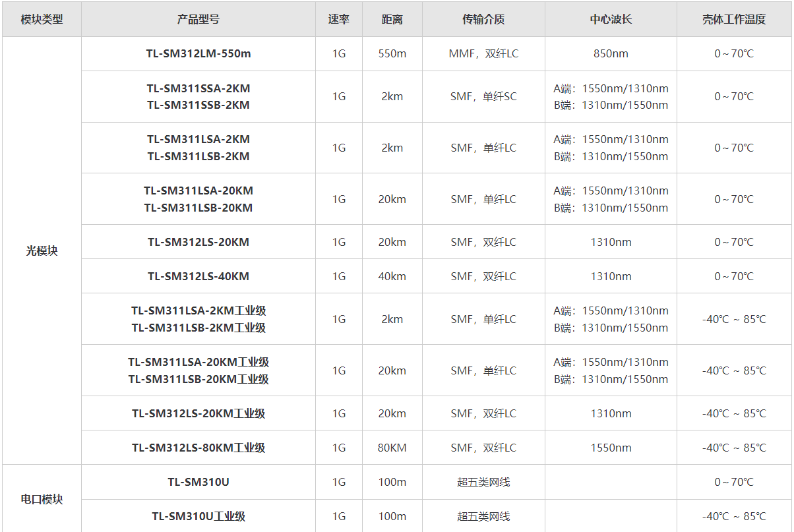Click the 产品型号 column header
The height and width of the screenshot is (532, 794).
pyautogui.click(x=198, y=19)
